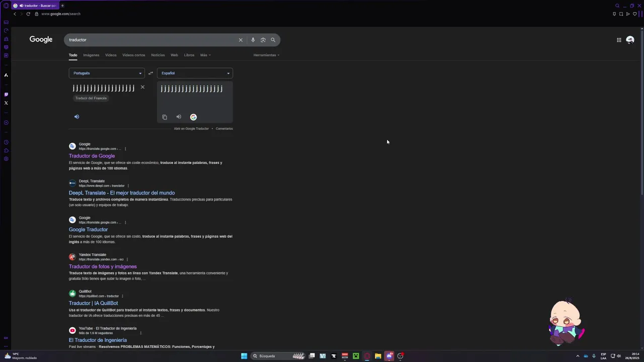Open the Opera tab search magnifier
The height and width of the screenshot is (362, 644).
click(617, 6)
